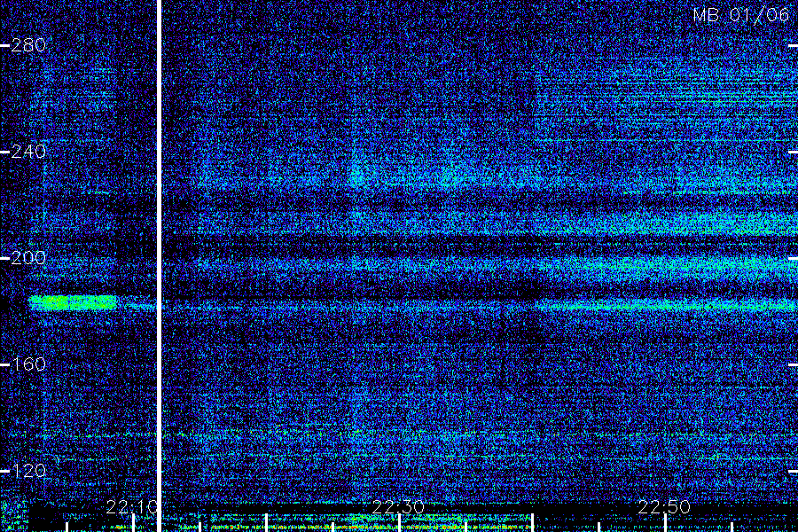The width and height of the screenshot is (798, 532).
Task: Click the 240 frequency axis label
Action: coord(28,152)
